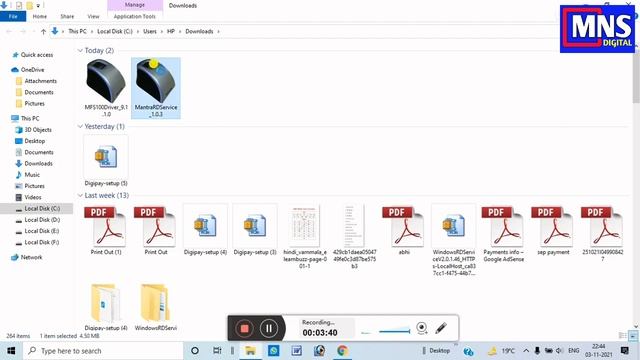This screenshot has height=360, width=640.
Task: Select This PC in navigation pane
Action: click(30, 118)
